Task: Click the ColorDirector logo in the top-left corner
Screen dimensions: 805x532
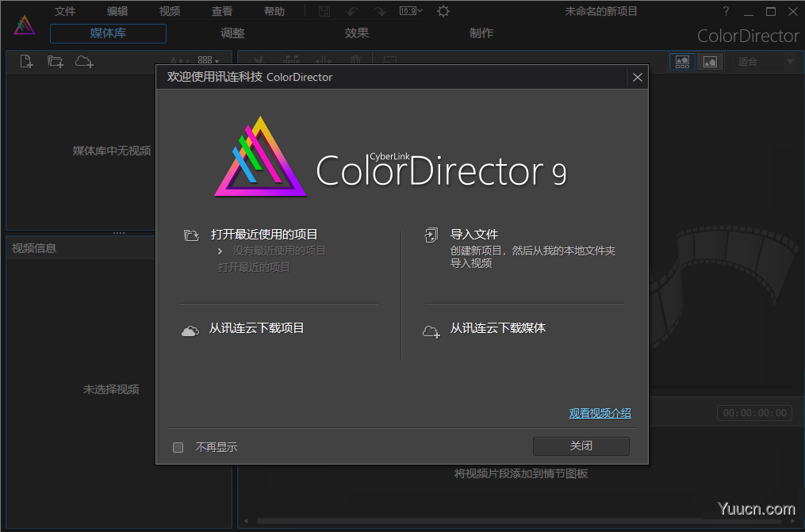Action: pyautogui.click(x=24, y=25)
